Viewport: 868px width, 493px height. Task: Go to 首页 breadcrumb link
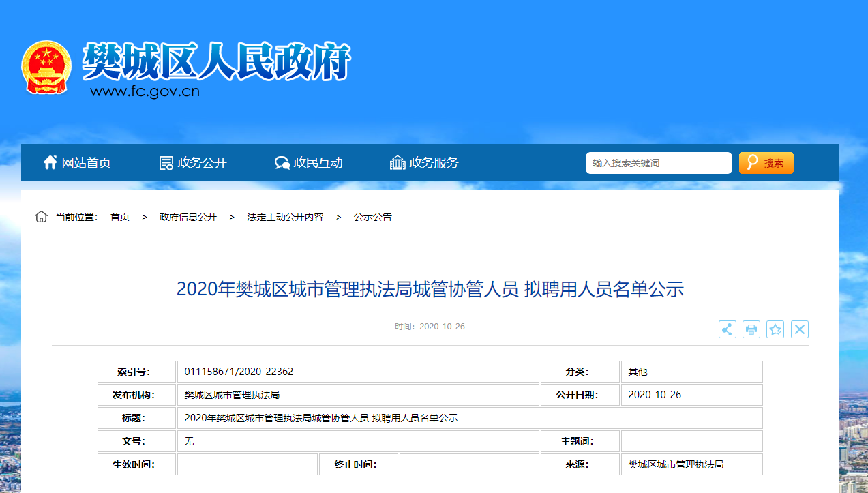(120, 217)
